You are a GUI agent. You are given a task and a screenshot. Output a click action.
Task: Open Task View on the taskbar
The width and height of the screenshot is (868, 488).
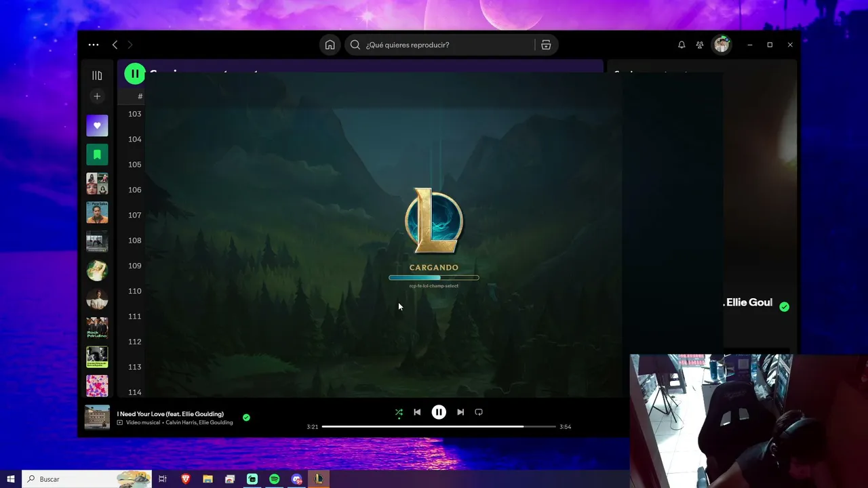(163, 479)
